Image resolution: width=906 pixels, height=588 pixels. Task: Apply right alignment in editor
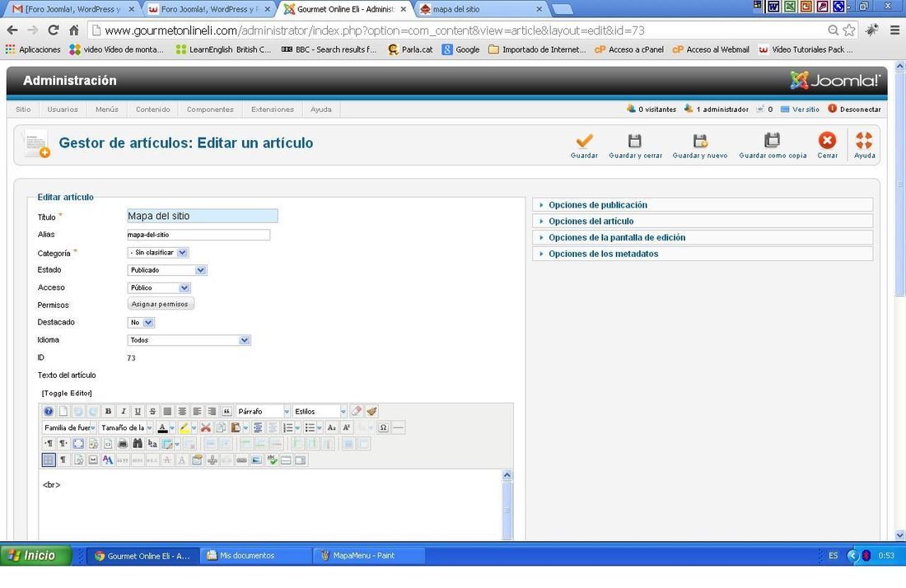coord(212,411)
